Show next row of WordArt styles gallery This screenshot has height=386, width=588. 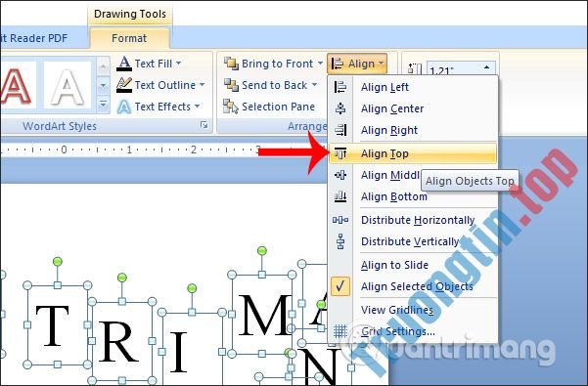(x=103, y=86)
